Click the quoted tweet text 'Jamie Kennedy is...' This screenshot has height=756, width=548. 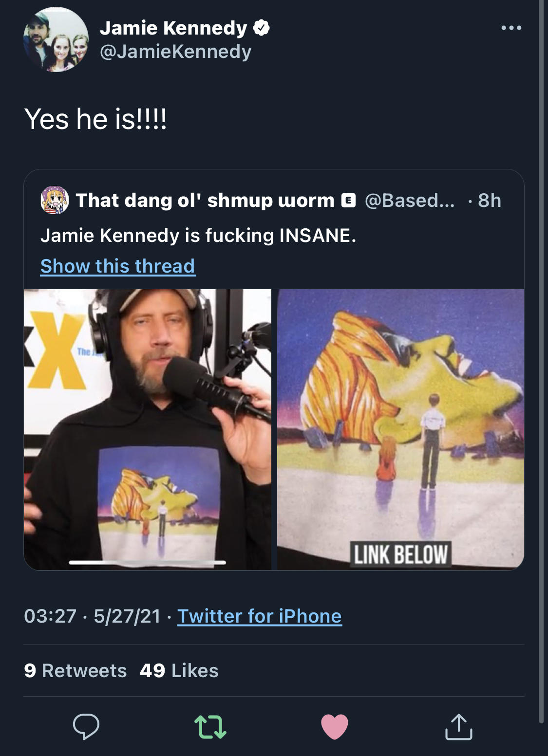point(198,236)
